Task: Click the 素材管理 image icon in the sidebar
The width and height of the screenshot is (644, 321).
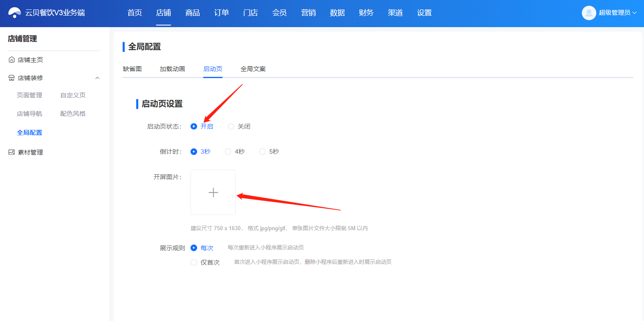Action: [x=12, y=152]
